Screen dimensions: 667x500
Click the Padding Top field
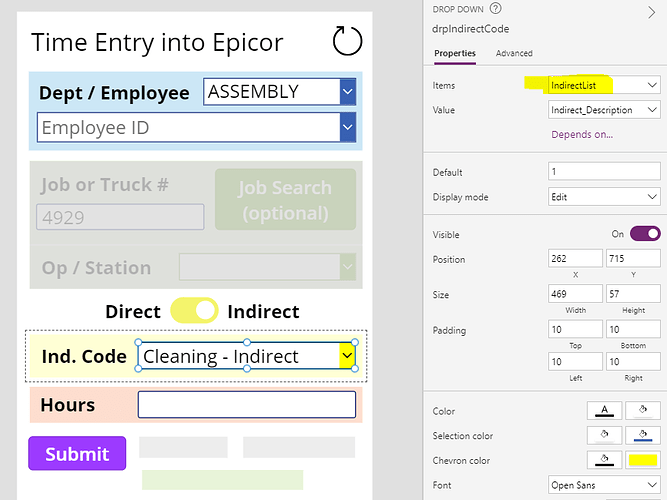click(575, 329)
